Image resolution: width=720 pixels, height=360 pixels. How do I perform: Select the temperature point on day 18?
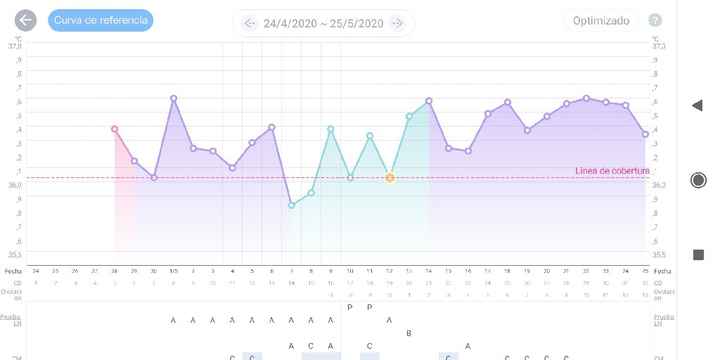click(x=507, y=102)
